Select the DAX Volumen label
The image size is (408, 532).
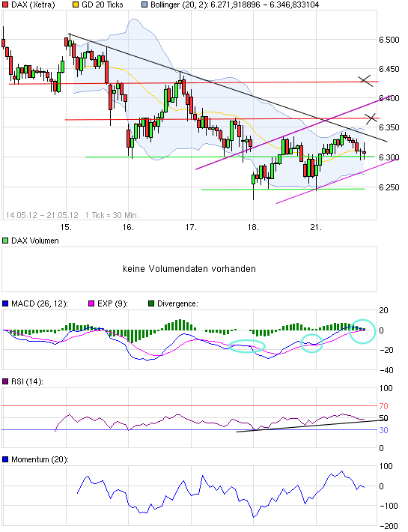[x=35, y=241]
